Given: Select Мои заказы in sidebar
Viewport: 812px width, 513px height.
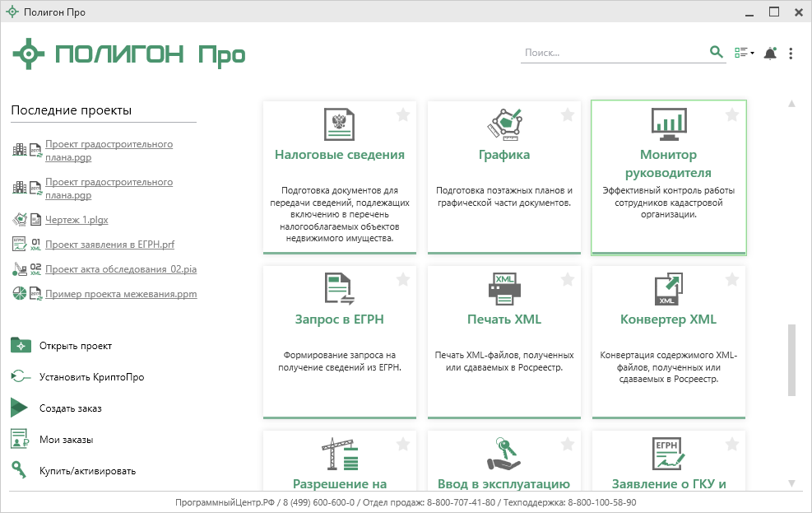Looking at the screenshot, I should (x=66, y=440).
